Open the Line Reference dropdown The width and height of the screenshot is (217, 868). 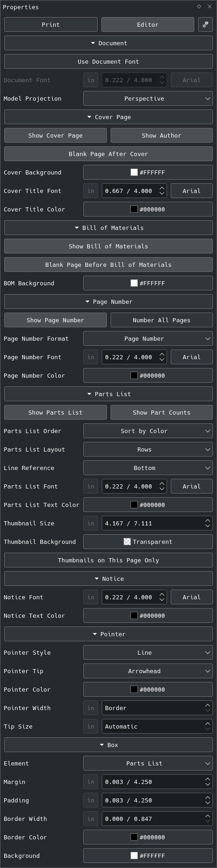point(148,468)
